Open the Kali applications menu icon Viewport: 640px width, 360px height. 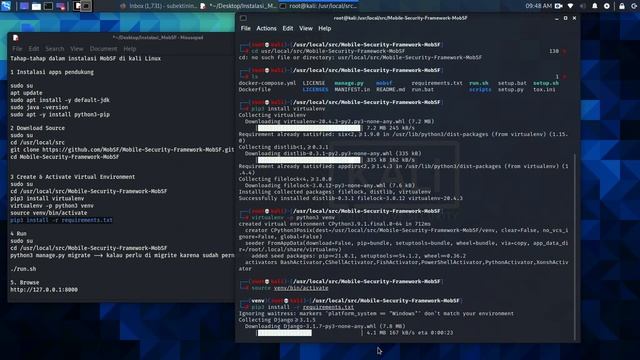coord(6,6)
